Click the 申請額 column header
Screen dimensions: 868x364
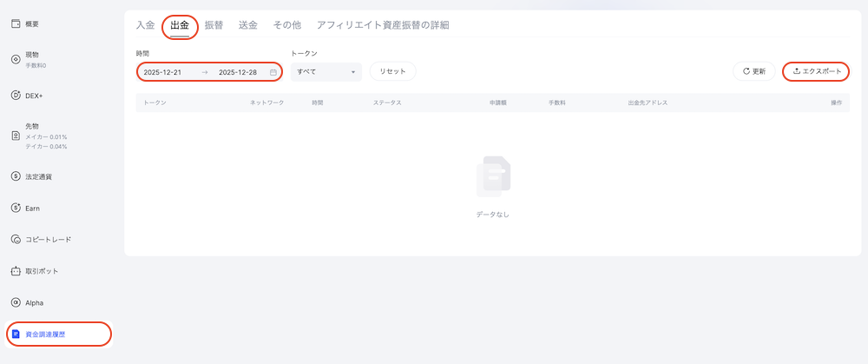(x=498, y=103)
